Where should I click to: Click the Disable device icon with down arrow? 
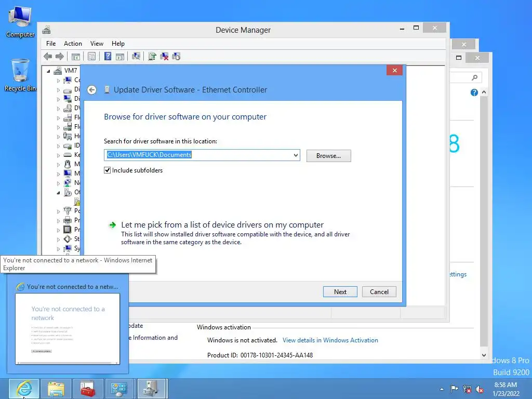tap(176, 56)
